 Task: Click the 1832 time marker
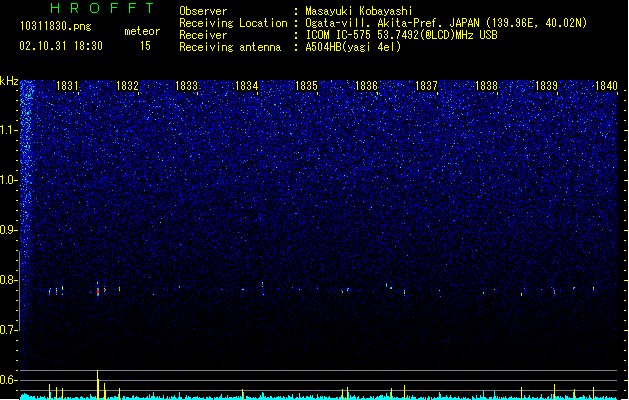pyautogui.click(x=127, y=86)
